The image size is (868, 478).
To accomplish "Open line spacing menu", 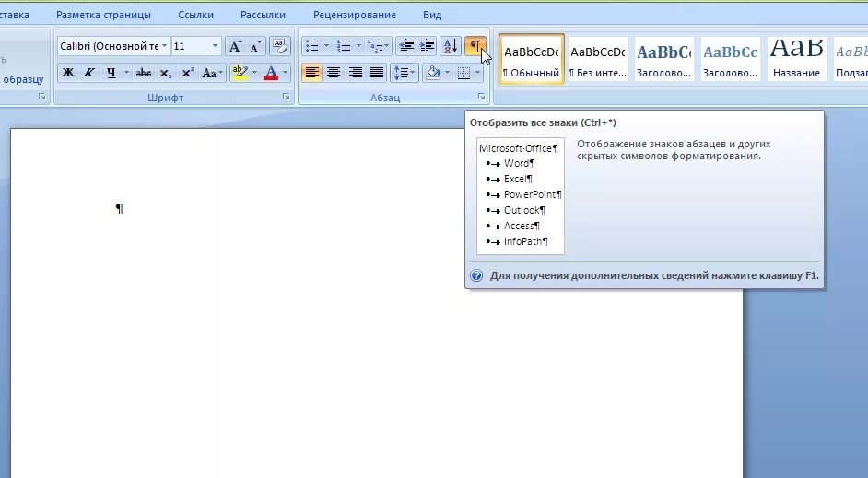I will (404, 73).
